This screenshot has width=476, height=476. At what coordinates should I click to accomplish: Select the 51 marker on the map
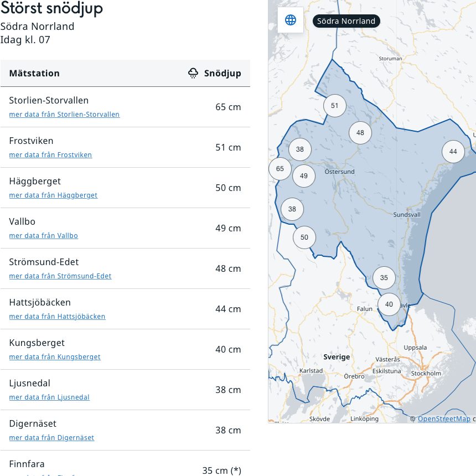(x=334, y=106)
